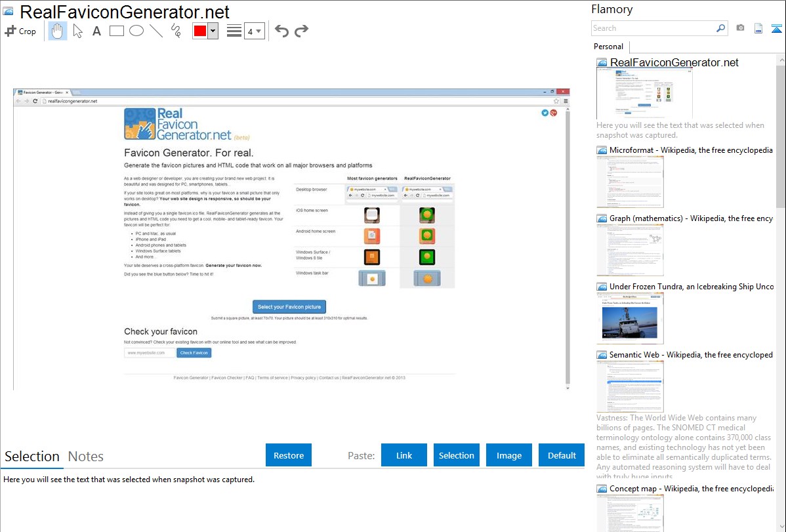786x532 pixels.
Task: Click the Flamory search input field
Action: [x=653, y=28]
